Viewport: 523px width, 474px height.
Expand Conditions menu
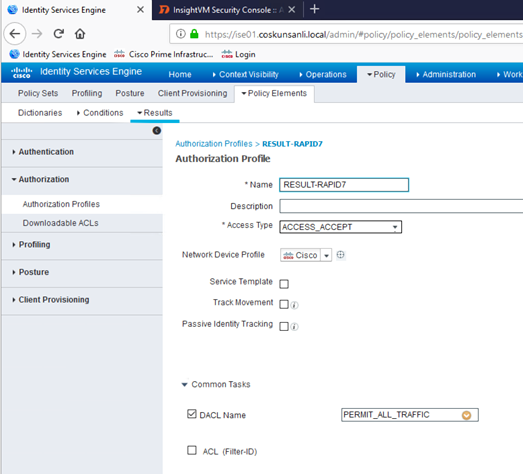[100, 113]
